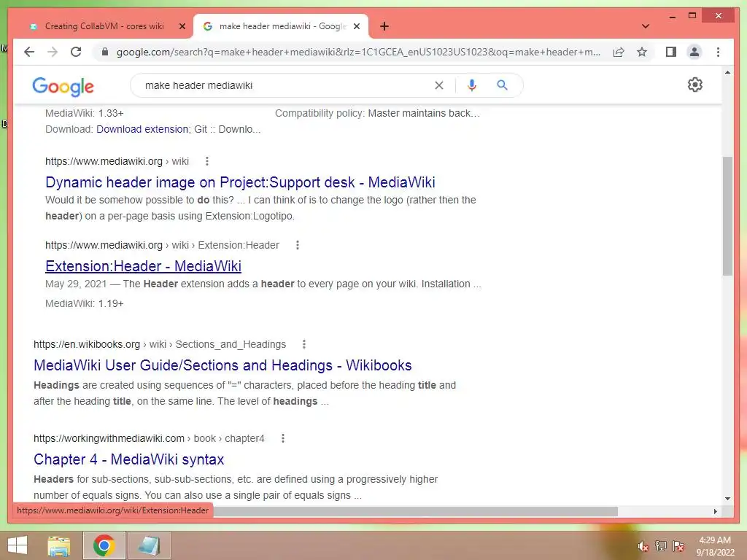Open options for workingwithmediawiki.com result
Screen dimensions: 747x560
(x=282, y=438)
